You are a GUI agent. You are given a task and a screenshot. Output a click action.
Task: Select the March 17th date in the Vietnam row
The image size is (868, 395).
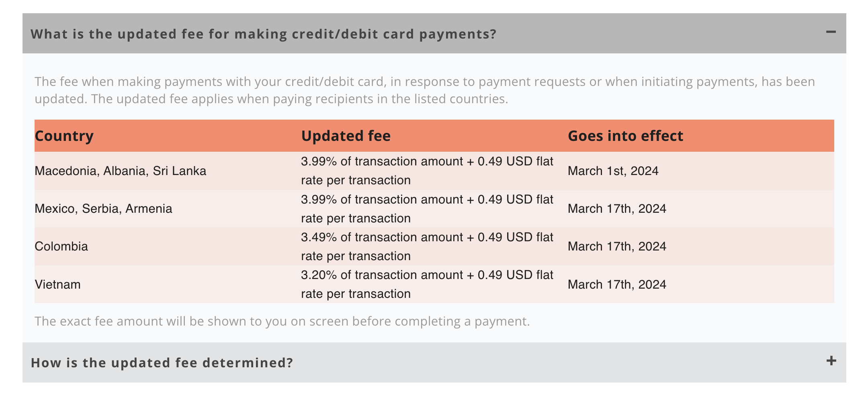click(x=617, y=284)
